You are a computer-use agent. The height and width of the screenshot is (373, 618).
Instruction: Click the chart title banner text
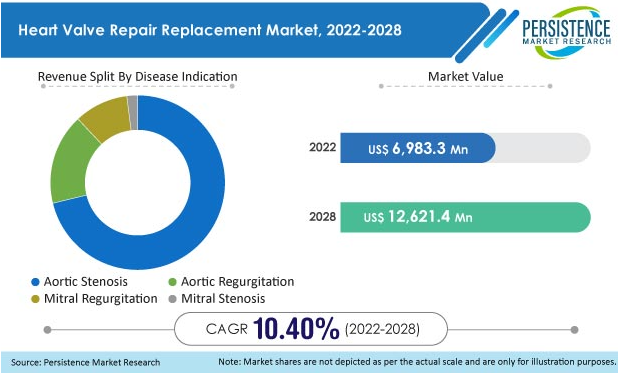coord(210,30)
